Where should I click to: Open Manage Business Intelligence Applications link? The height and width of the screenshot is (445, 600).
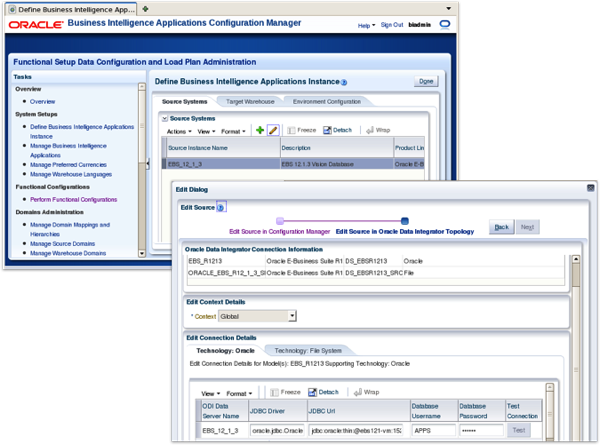coord(68,150)
